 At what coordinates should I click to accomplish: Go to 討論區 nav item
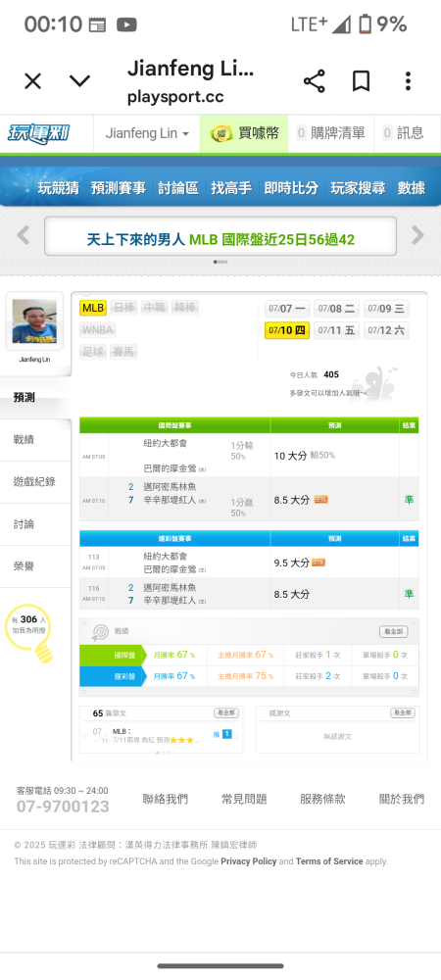pyautogui.click(x=178, y=187)
